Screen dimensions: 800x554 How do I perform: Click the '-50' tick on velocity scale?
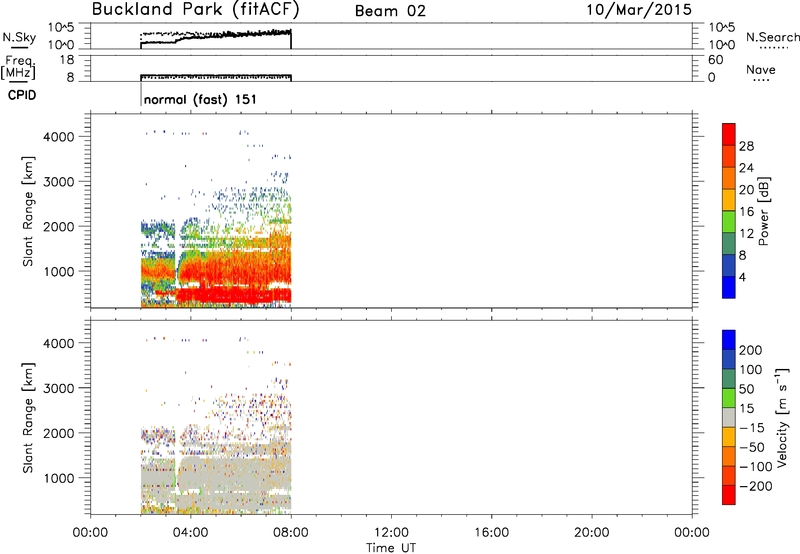tap(752, 447)
